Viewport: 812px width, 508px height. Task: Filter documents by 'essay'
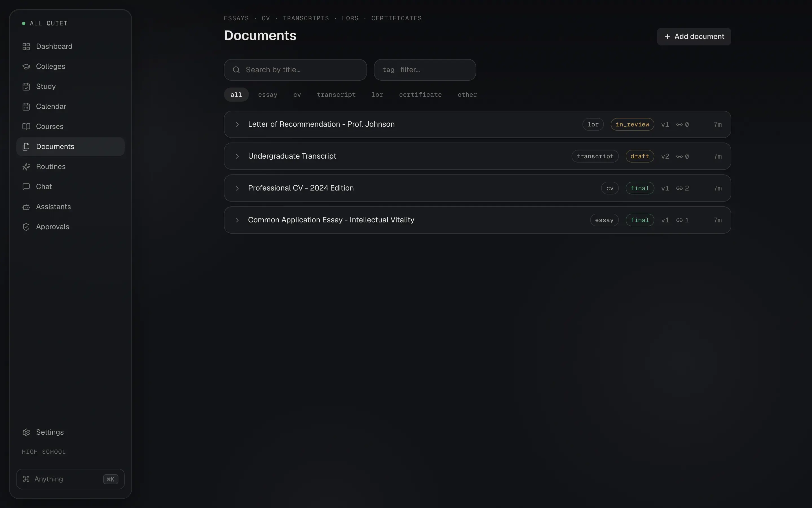click(268, 95)
